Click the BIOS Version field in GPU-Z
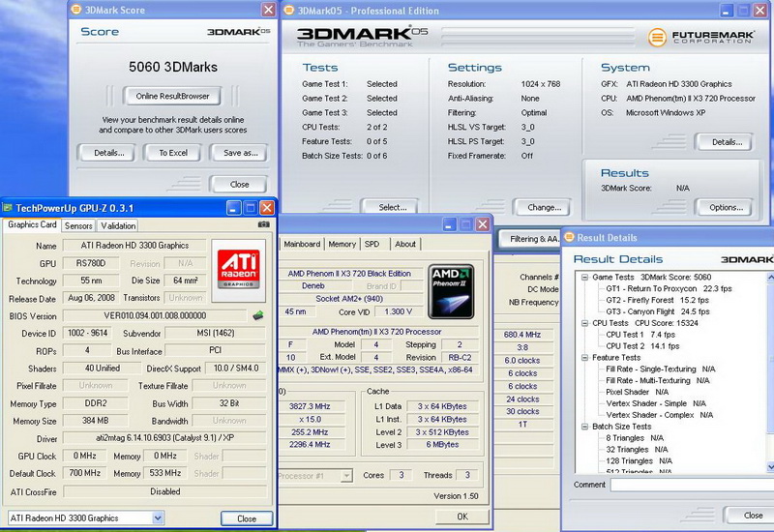This screenshot has width=774, height=532. click(x=155, y=316)
